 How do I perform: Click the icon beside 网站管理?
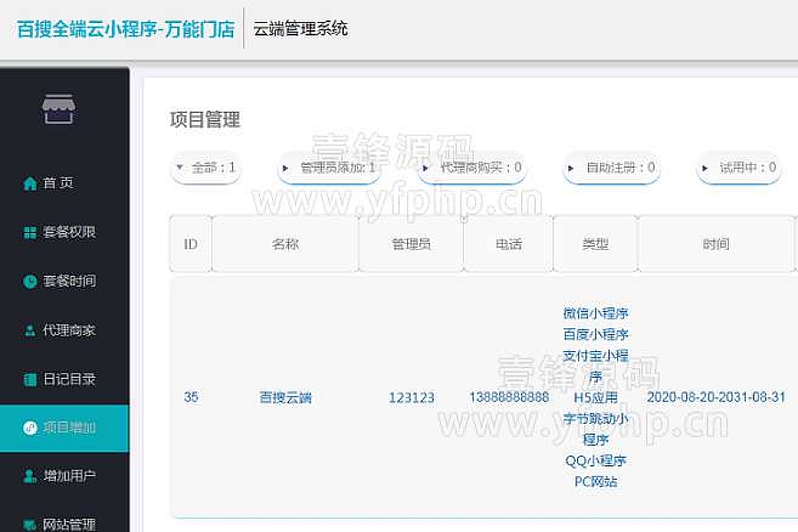pos(30,524)
